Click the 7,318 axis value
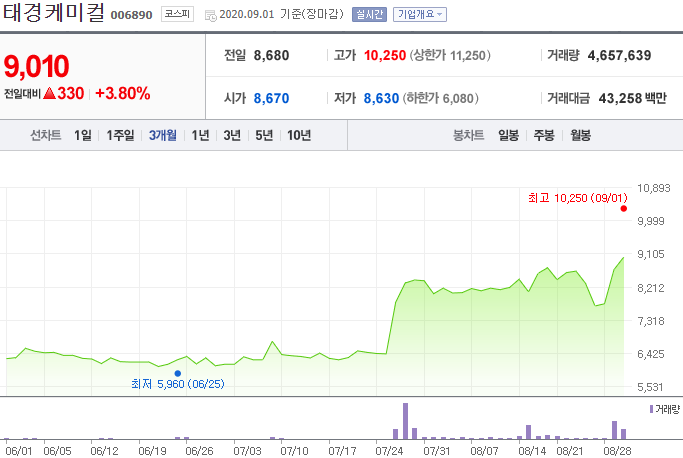683x458 pixels. [651, 321]
